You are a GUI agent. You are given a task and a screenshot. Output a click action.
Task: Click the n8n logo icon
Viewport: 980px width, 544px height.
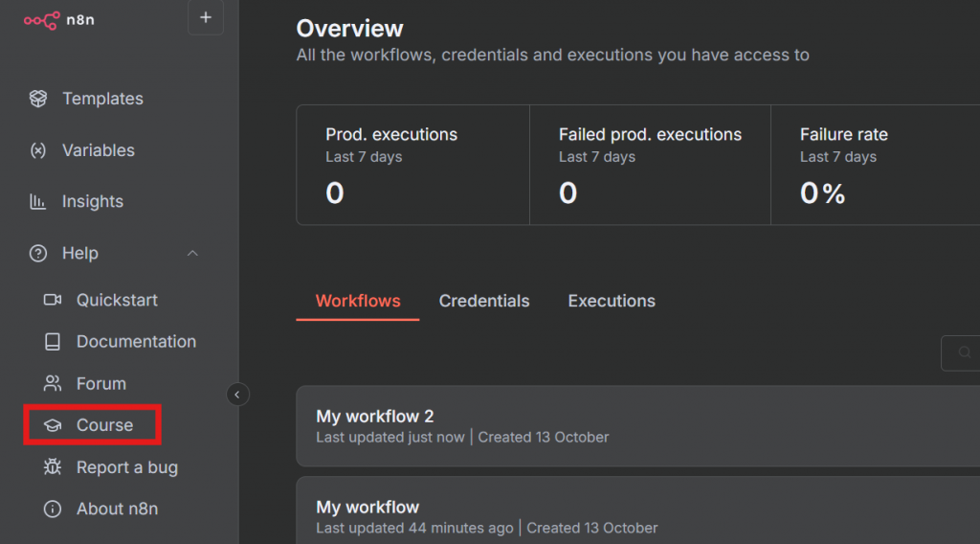41,17
